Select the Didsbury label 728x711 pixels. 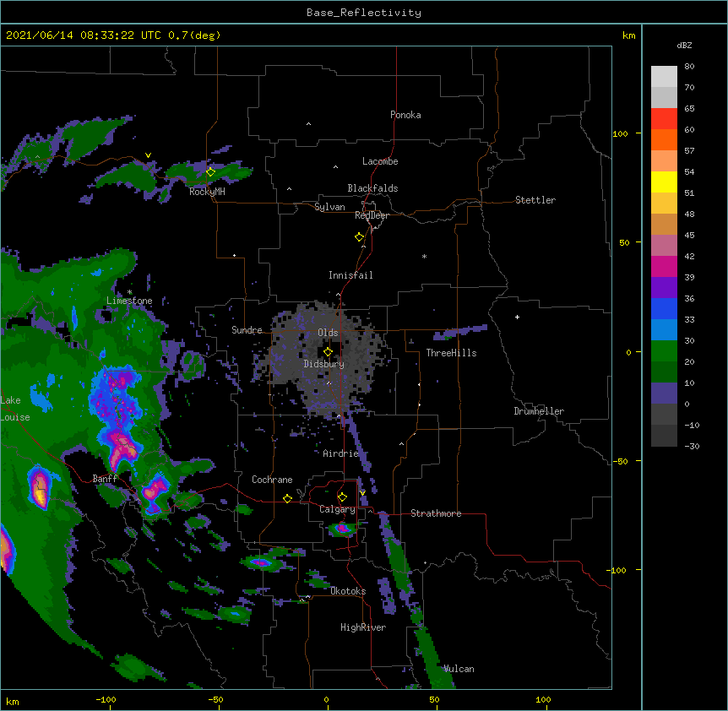[x=323, y=364]
